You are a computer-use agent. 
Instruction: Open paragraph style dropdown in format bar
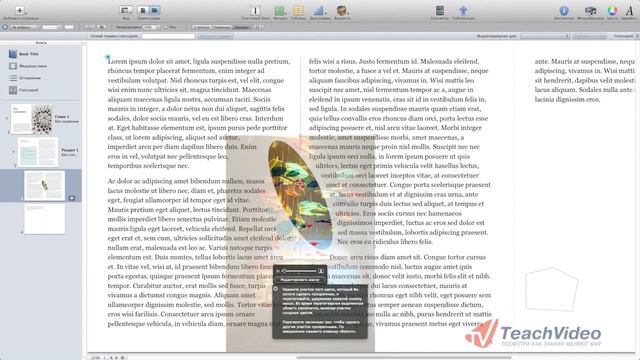coord(24,27)
